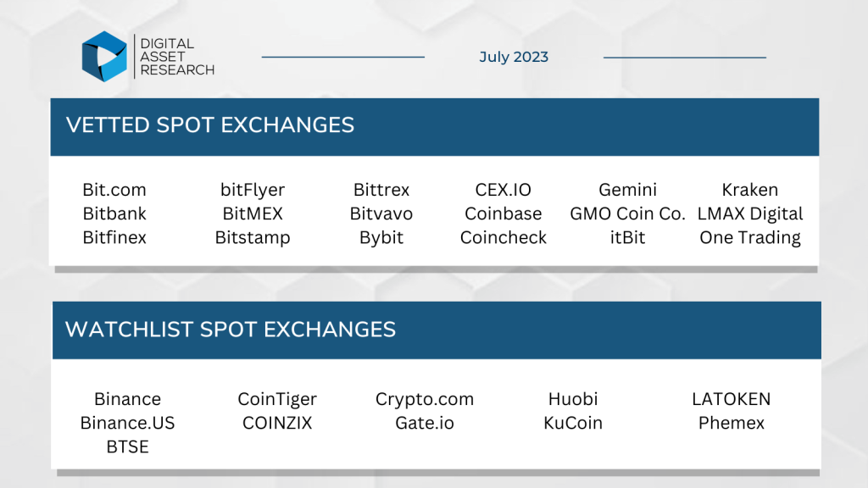Screen dimensions: 868x488
Task: Click the COINZIX watchlist entry
Action: click(277, 423)
